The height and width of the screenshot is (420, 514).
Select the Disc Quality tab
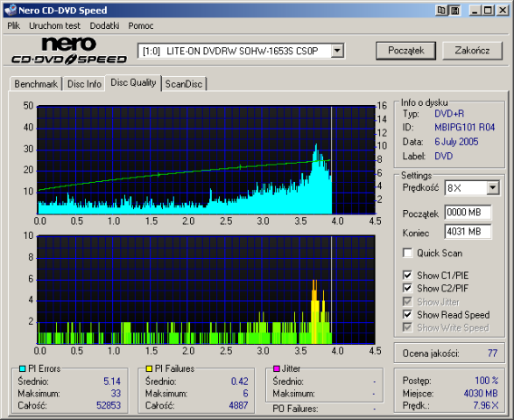(133, 82)
